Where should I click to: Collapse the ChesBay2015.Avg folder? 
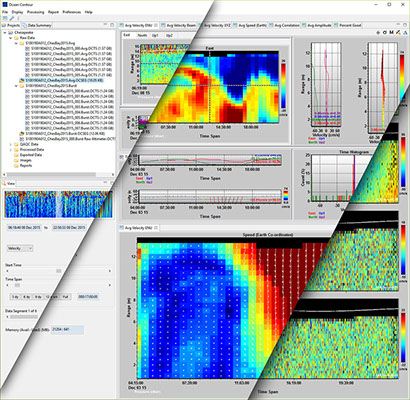pos(16,43)
